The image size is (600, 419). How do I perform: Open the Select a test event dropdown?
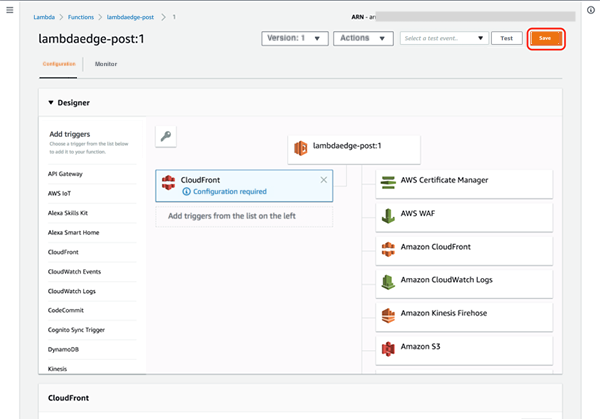coord(444,38)
